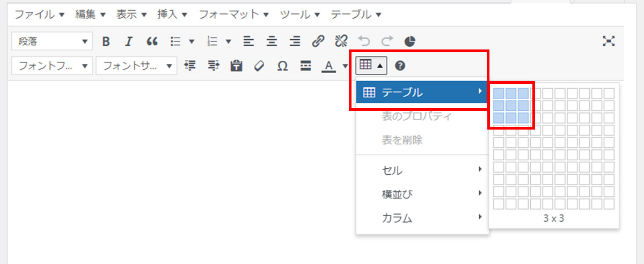Toggle bold formatting

(106, 41)
